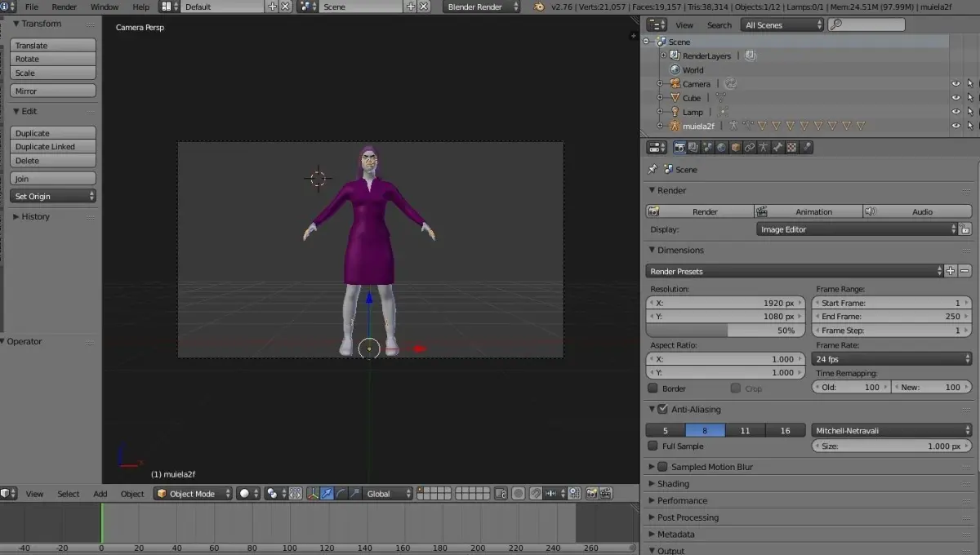
Task: Click the snap magnet icon in 3D header
Action: (x=536, y=494)
